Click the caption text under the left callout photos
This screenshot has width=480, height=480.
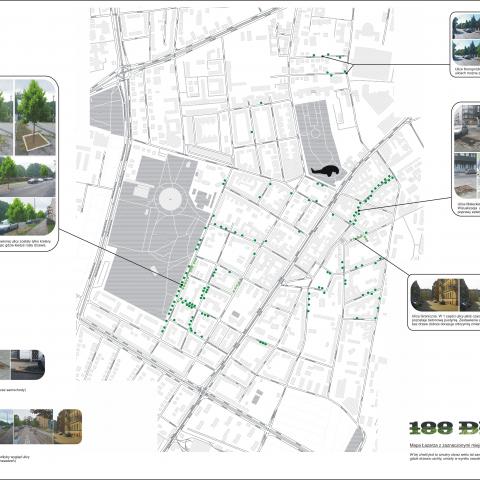(x=25, y=243)
